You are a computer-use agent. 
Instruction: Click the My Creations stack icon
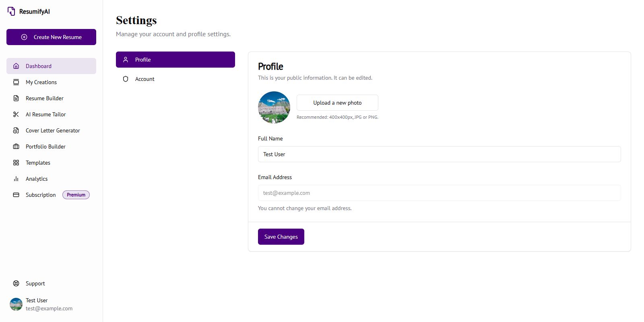(x=16, y=82)
